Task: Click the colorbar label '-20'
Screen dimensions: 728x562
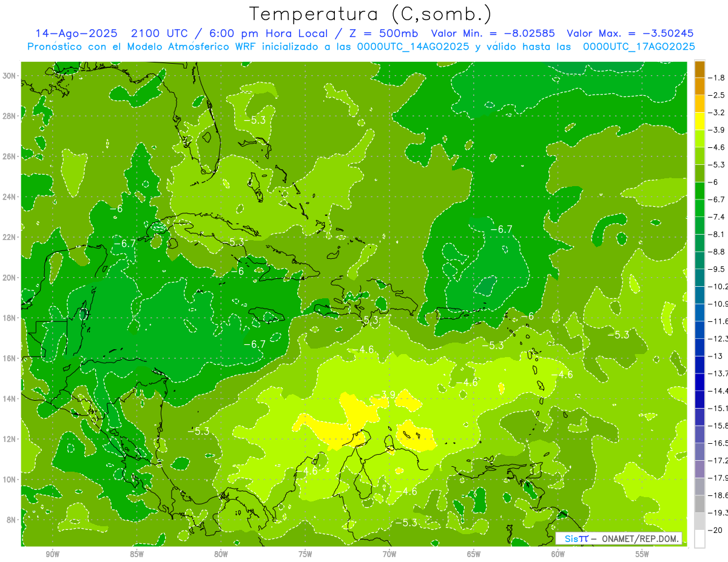Action: pyautogui.click(x=715, y=530)
